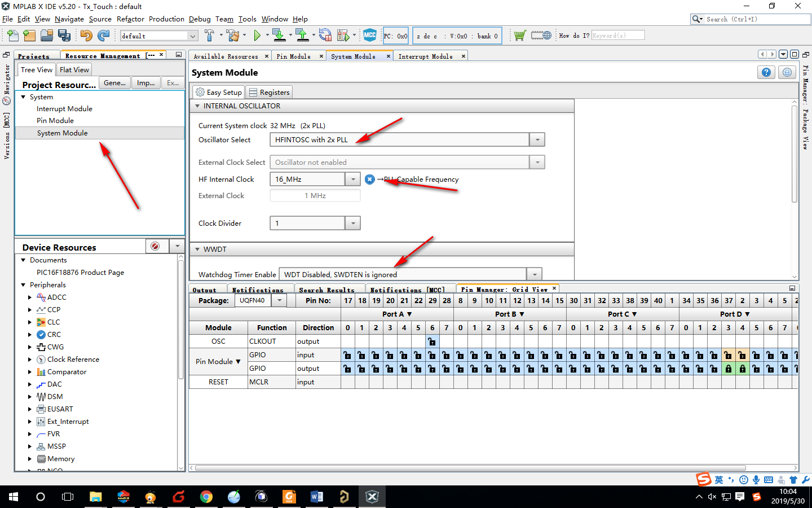Switch to the Registers tab

click(x=270, y=92)
